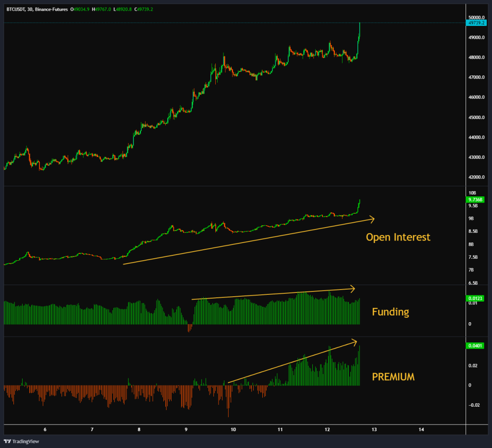Select the PREMIUM annotation text
492x448 pixels.
tap(393, 377)
